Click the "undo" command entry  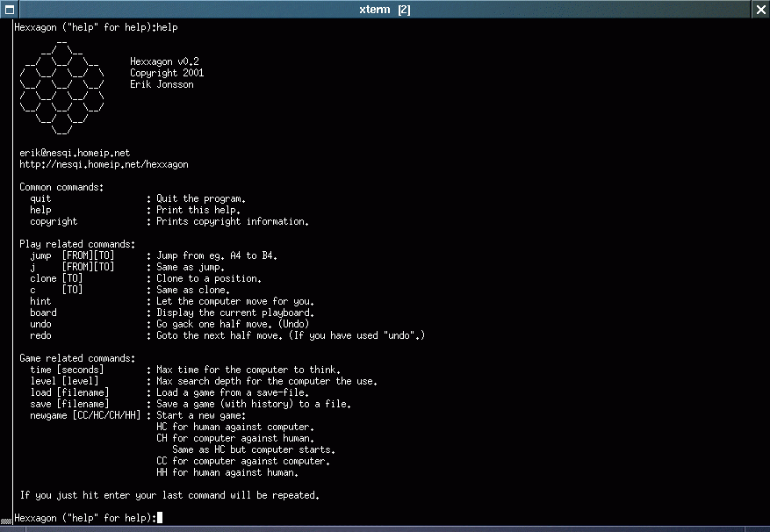click(x=40, y=324)
